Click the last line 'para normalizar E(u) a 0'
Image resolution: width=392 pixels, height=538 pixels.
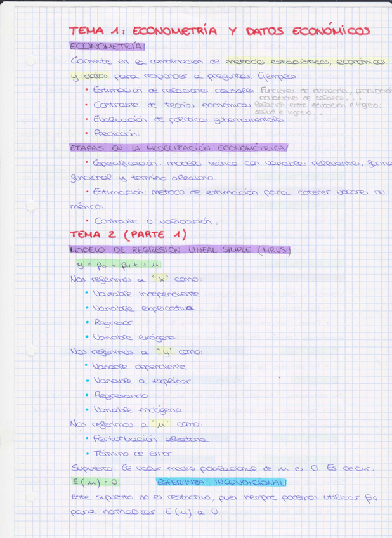tap(145, 512)
